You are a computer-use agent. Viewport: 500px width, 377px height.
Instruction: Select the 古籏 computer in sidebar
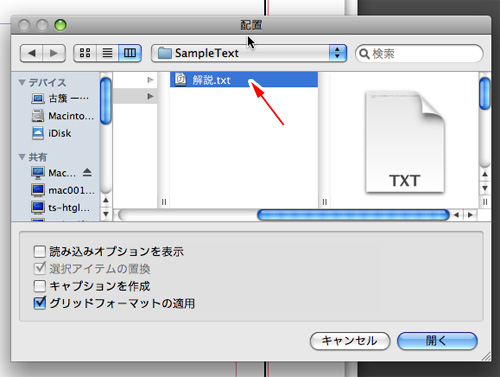[60, 98]
